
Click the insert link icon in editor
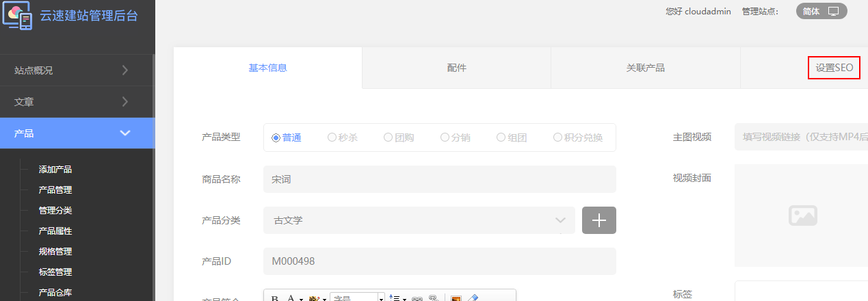417,299
